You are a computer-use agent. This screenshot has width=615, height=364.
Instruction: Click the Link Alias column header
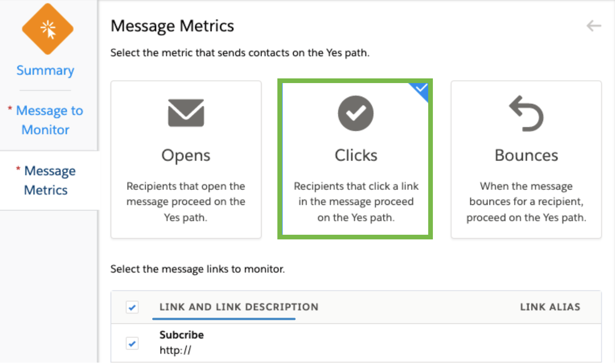[550, 307]
